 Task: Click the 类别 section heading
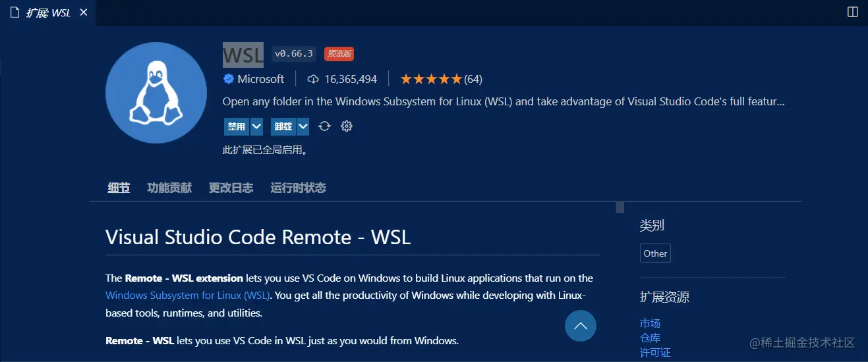652,226
